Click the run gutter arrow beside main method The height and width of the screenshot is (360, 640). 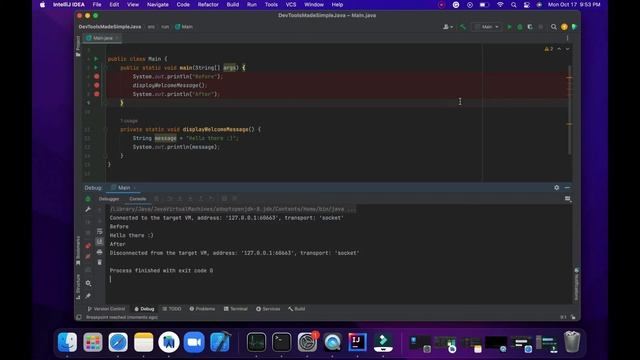tap(96, 68)
